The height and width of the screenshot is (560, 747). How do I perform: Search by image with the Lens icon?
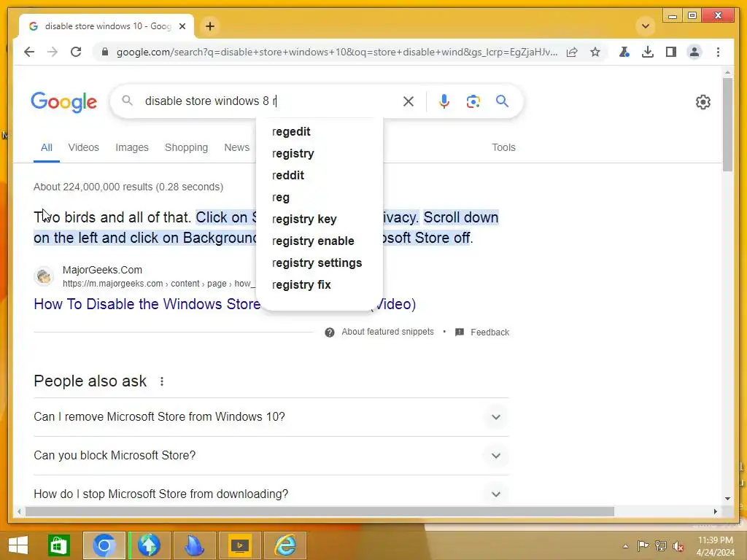[x=473, y=101]
